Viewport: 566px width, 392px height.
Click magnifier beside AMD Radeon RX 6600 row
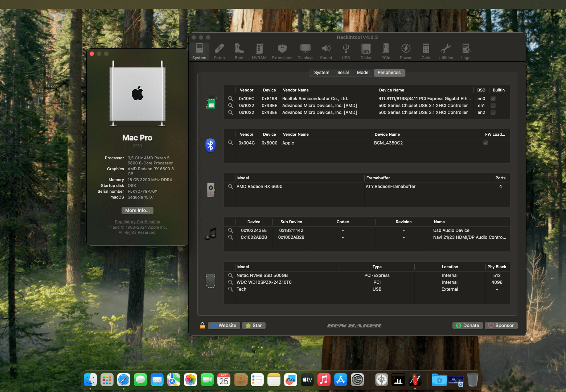click(x=230, y=187)
